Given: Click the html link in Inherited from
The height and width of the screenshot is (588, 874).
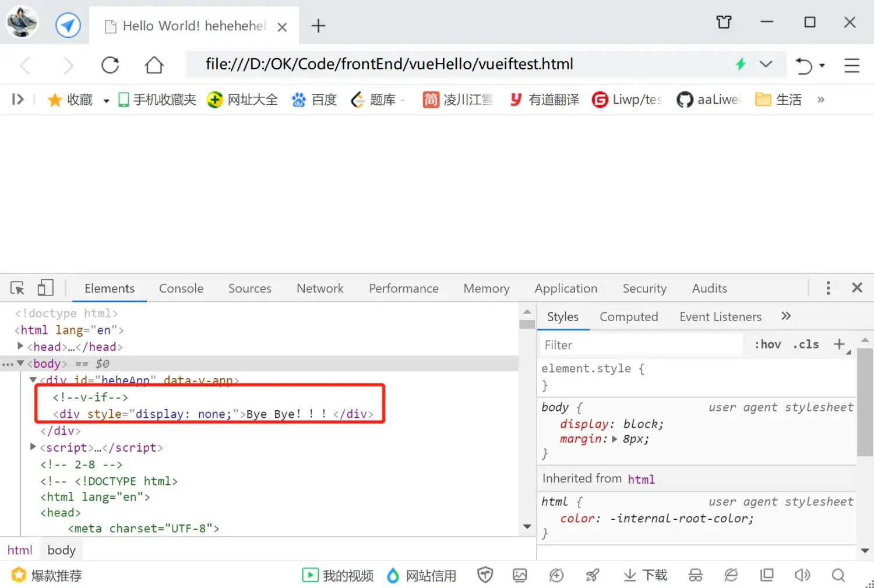Looking at the screenshot, I should pyautogui.click(x=641, y=479).
